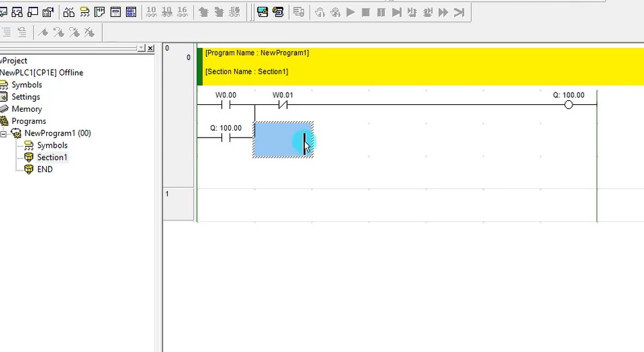This screenshot has height=352, width=644.
Task: Open the Settings tree item
Action: click(26, 97)
